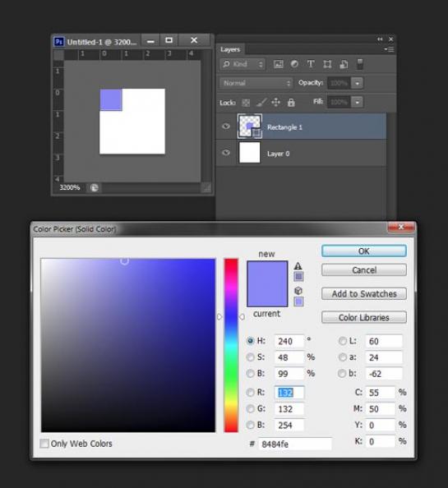Lock transparent pixels icon
Screen dimensions: 448x488
pos(246,103)
